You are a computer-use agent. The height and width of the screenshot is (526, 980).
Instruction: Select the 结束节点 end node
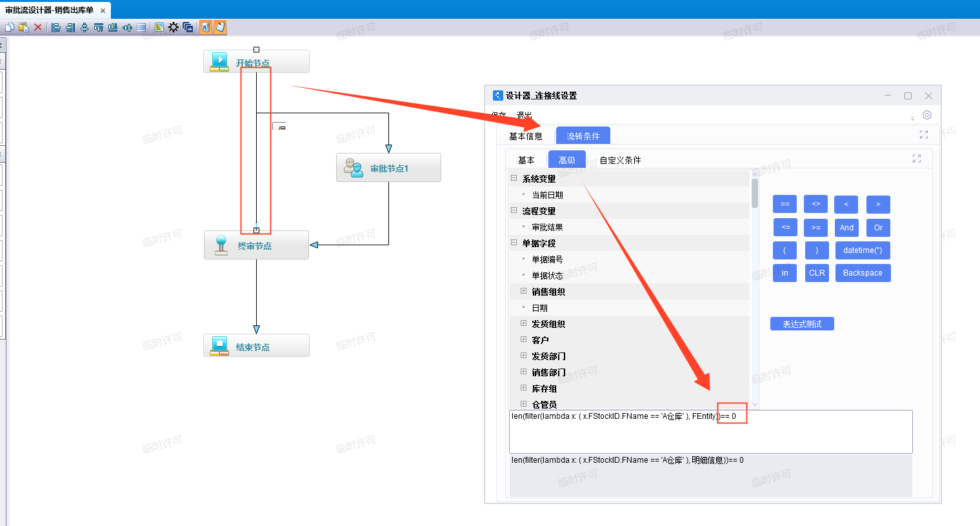(x=256, y=345)
